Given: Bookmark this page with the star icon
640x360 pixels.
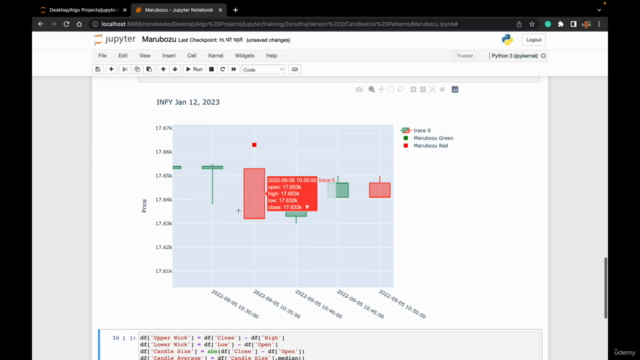Looking at the screenshot, I should 532,24.
